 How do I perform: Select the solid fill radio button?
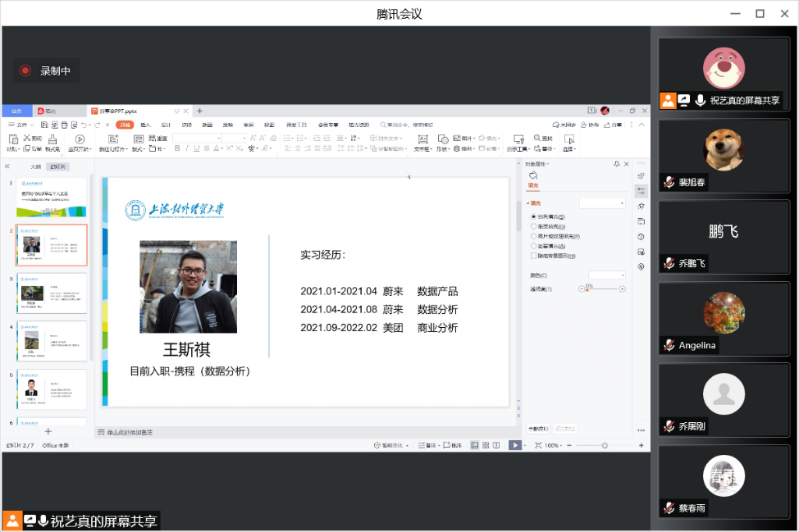[533, 216]
